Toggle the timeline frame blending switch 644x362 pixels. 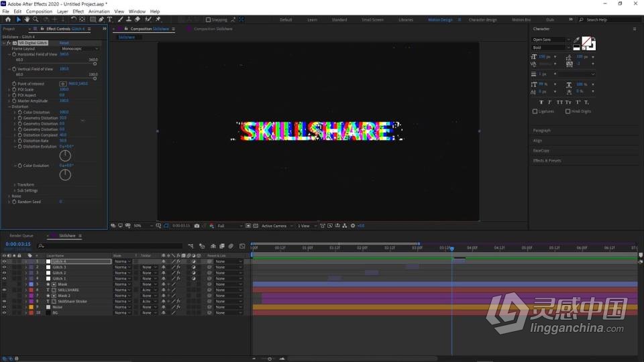pyautogui.click(x=222, y=246)
